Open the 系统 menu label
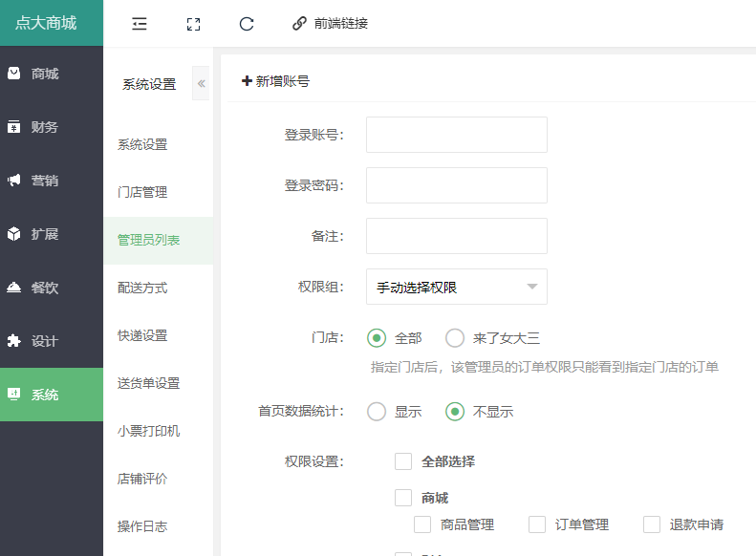 click(x=45, y=395)
